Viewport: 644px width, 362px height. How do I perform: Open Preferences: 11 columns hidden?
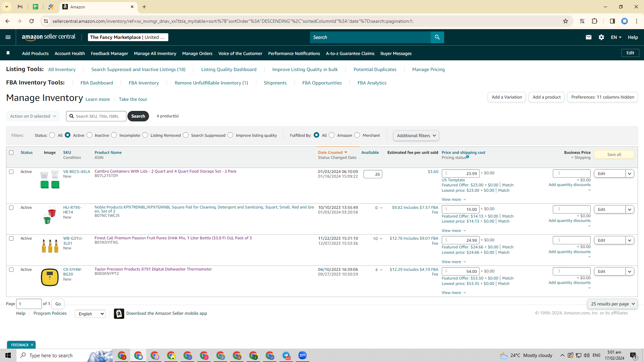602,97
